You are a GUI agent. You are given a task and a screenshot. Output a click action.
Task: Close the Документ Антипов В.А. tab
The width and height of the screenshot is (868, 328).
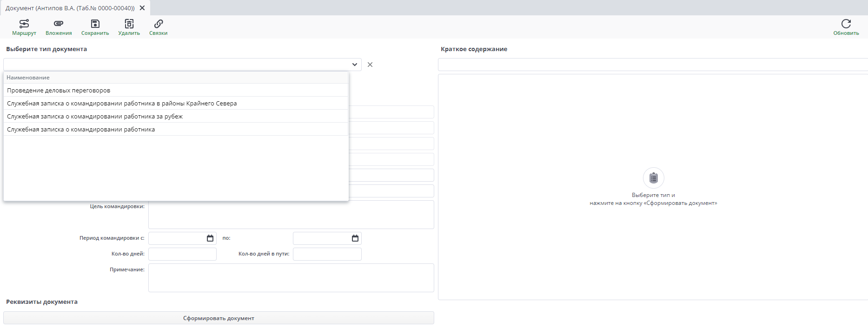point(142,8)
